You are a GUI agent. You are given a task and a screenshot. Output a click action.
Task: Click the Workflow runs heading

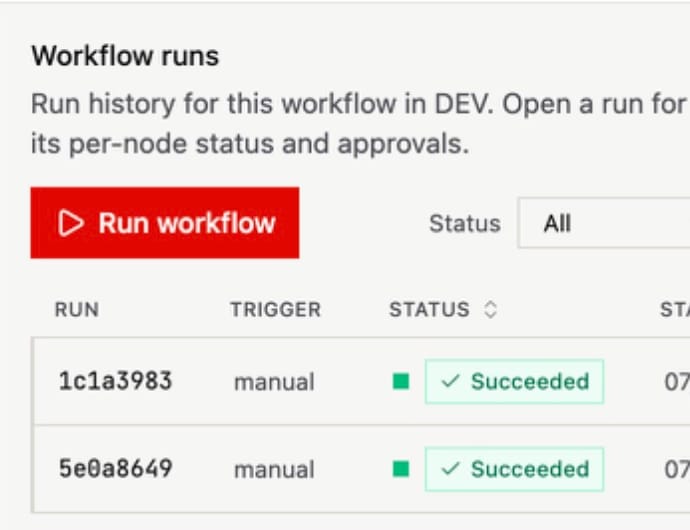[x=125, y=56]
